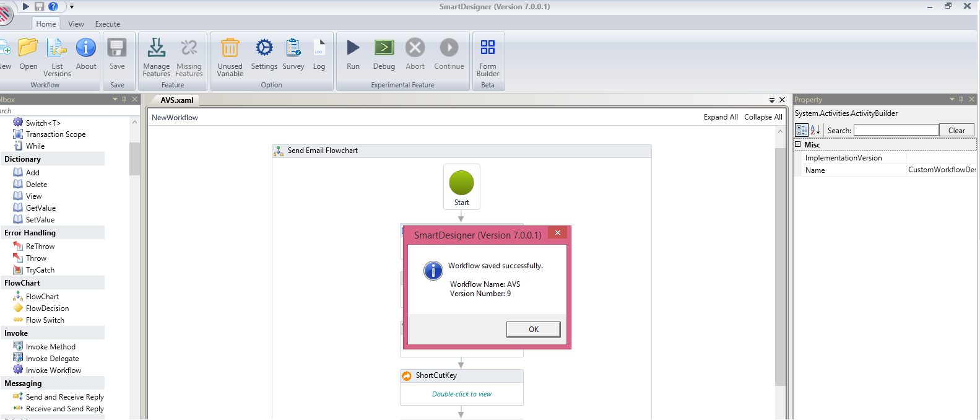
Task: Toggle alphabetical sort in Property panel
Action: pos(815,130)
